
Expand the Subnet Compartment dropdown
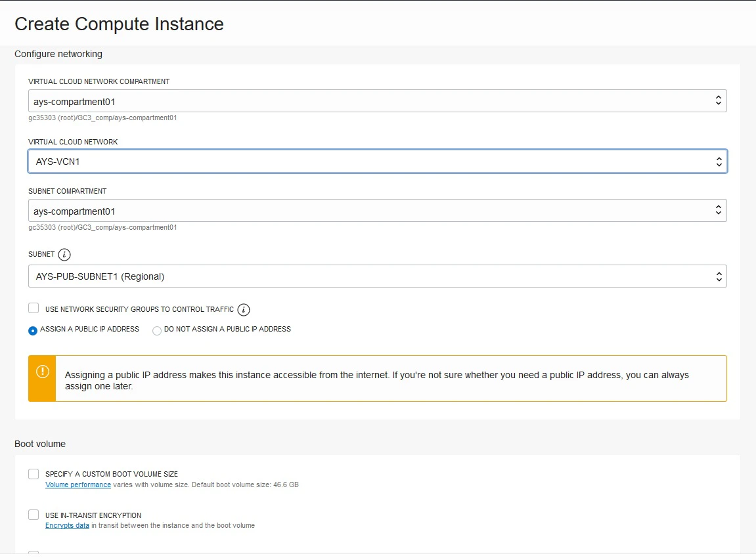pyautogui.click(x=378, y=211)
